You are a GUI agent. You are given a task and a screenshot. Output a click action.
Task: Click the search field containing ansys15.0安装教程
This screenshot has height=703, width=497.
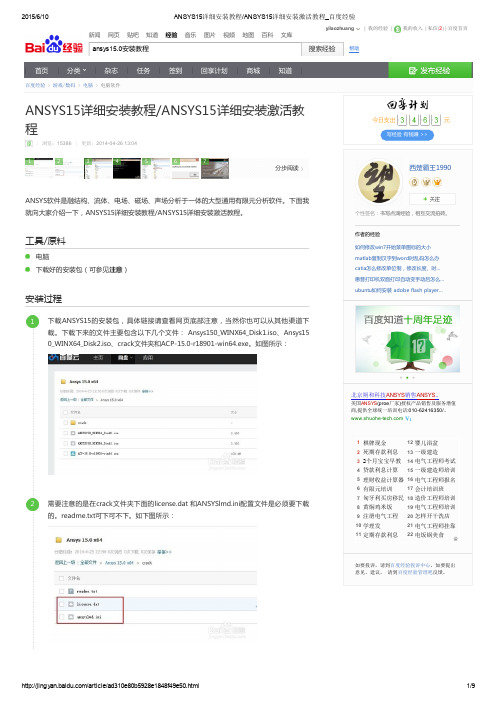coord(195,49)
